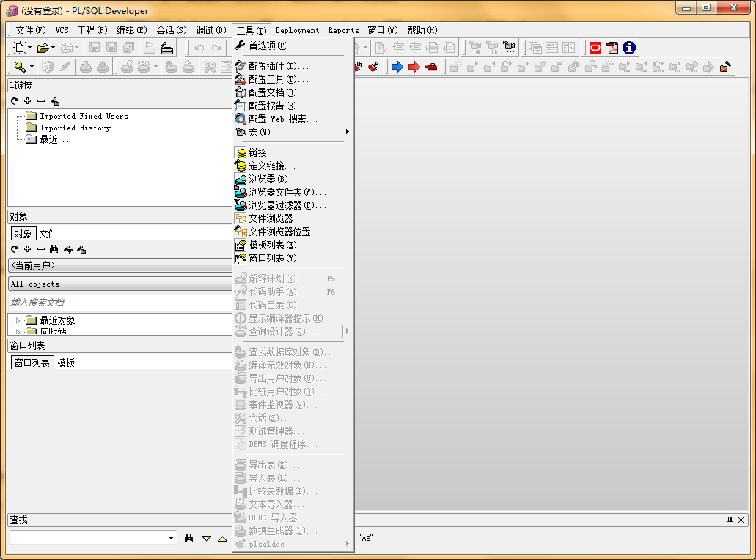
Task: Choose 浏览器文件夹 menu item
Action: coord(293,192)
